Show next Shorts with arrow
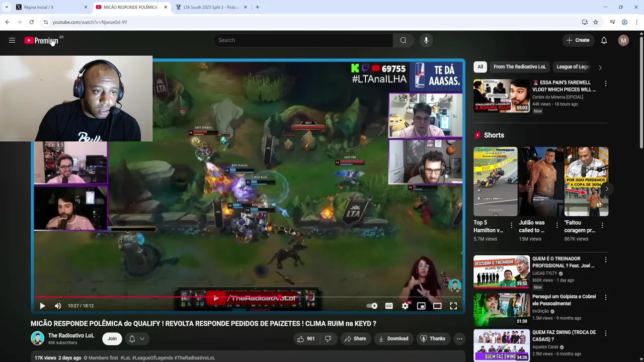 [607, 189]
